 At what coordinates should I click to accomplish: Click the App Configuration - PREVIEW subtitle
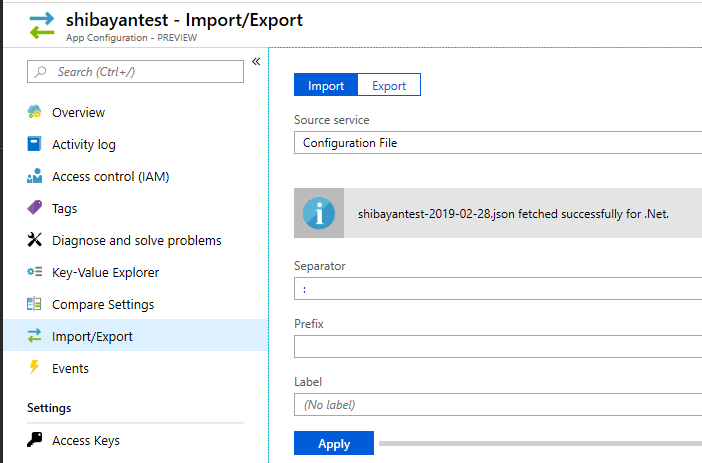(131, 38)
